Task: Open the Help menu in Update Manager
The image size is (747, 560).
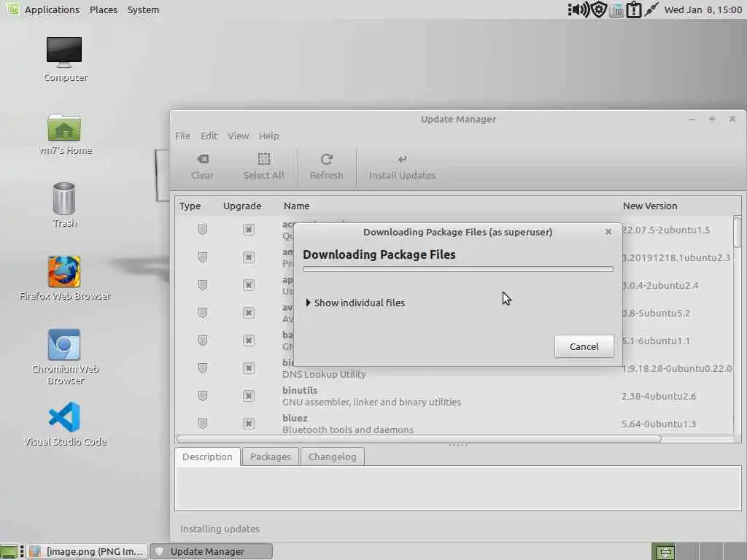Action: 269,136
